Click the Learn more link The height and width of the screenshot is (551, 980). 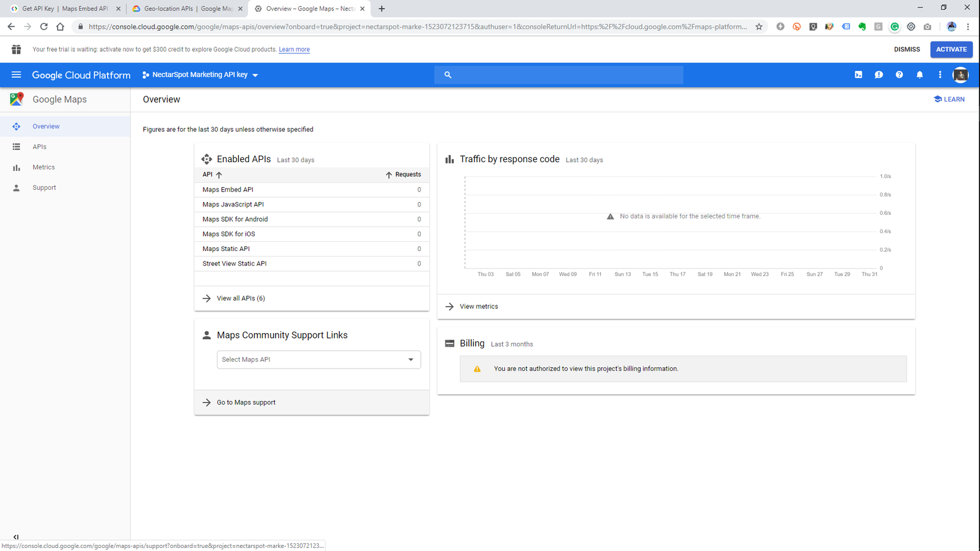pyautogui.click(x=294, y=50)
